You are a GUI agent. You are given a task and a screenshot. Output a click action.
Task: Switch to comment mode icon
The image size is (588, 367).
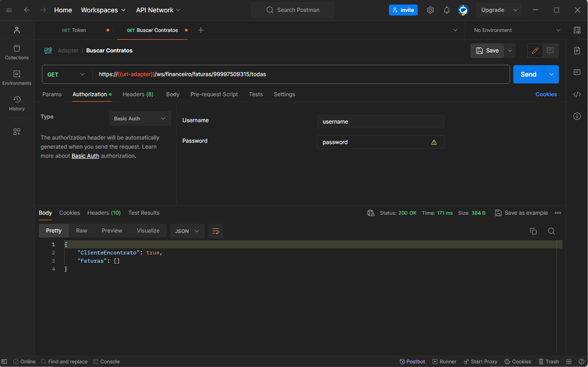point(550,51)
